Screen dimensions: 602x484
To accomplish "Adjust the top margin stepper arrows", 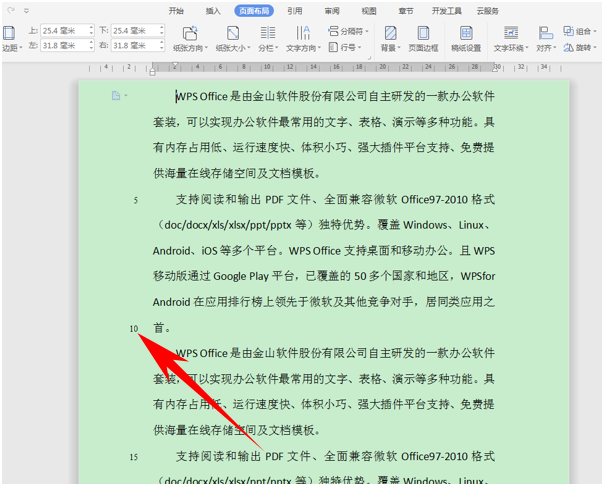I will [x=91, y=31].
